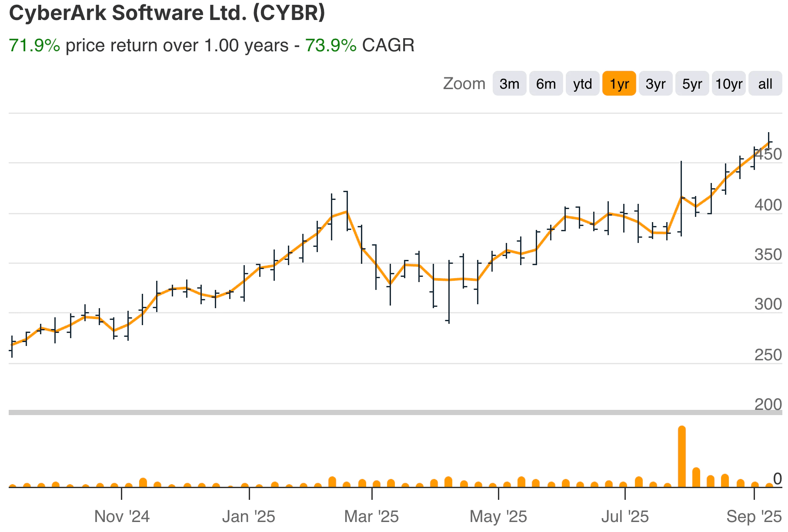Click the tall August volume spike bar
Image resolution: width=788 pixels, height=532 pixels.
coord(682,456)
